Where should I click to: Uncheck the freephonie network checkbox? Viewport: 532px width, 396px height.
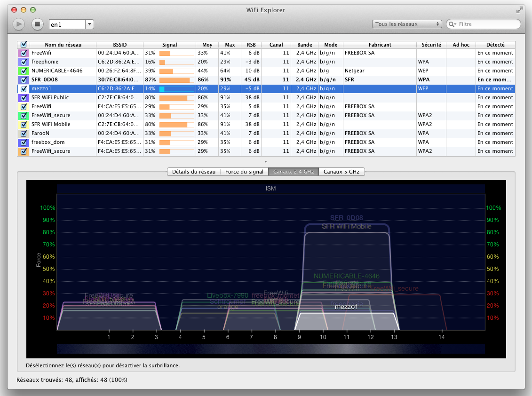(24, 62)
